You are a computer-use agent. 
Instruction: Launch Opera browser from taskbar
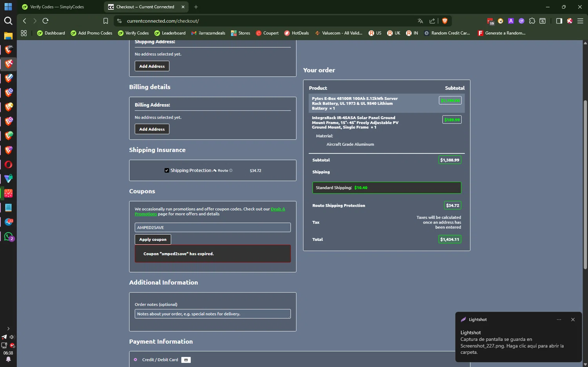point(8,165)
